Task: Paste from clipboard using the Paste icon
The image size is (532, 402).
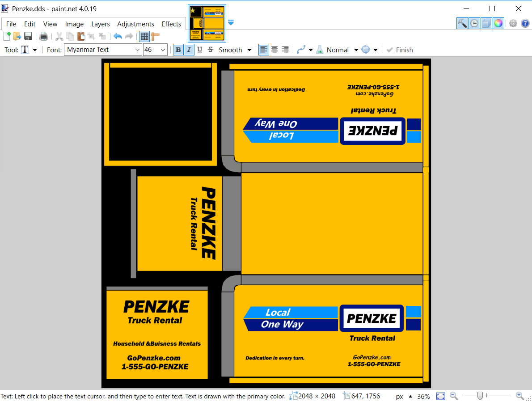Action: pyautogui.click(x=81, y=36)
